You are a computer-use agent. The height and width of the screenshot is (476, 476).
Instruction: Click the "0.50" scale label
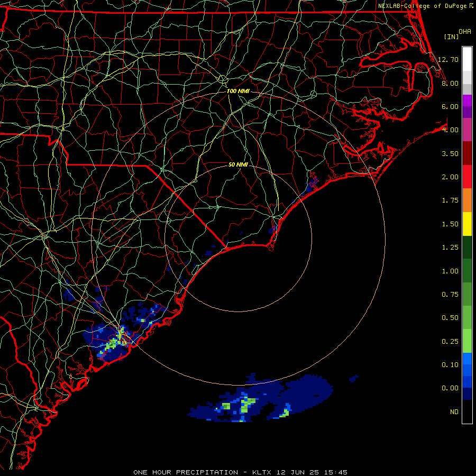[x=450, y=318]
